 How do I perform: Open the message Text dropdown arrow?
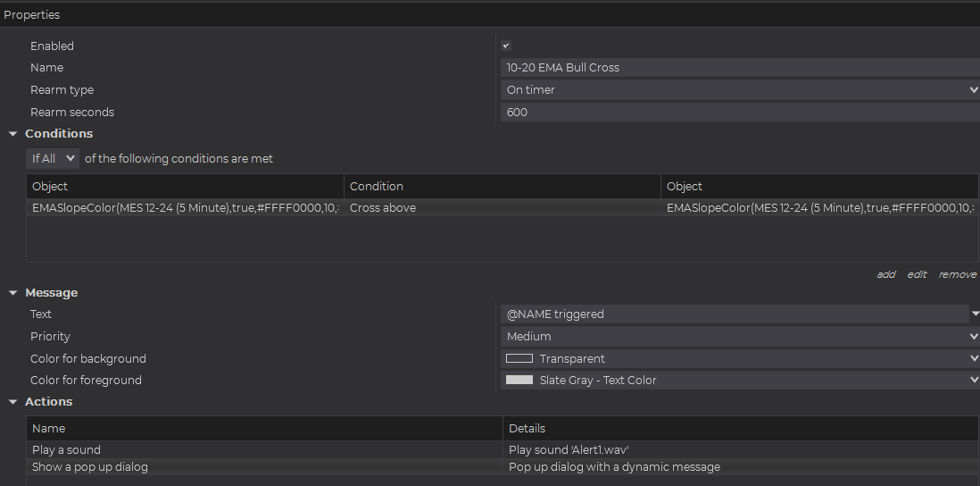point(975,314)
